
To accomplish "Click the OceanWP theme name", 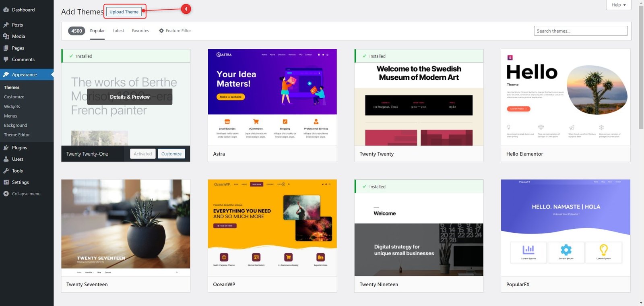I will [x=224, y=284].
